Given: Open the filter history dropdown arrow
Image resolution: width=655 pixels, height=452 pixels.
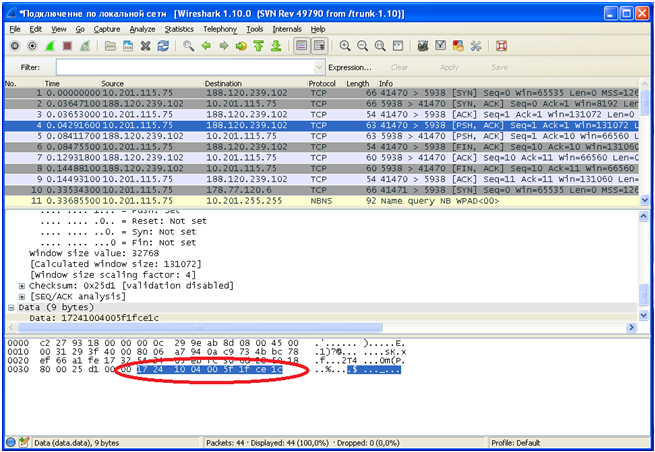Looking at the screenshot, I should [319, 67].
